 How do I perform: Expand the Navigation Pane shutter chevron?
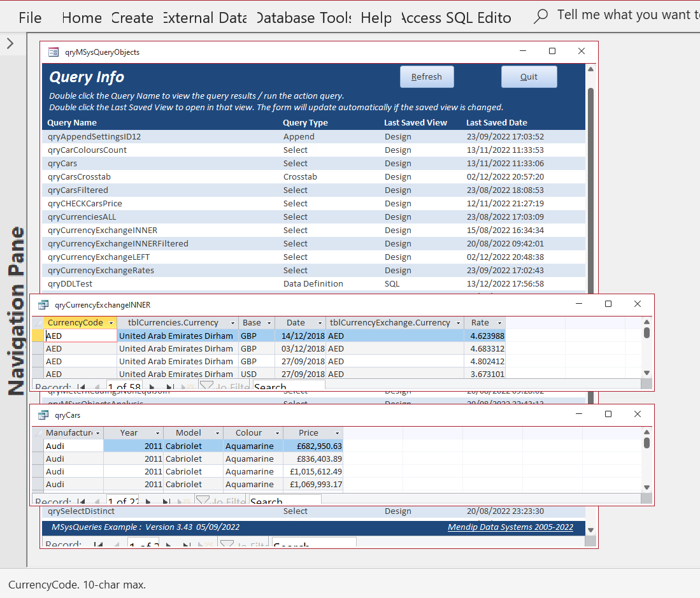point(10,43)
